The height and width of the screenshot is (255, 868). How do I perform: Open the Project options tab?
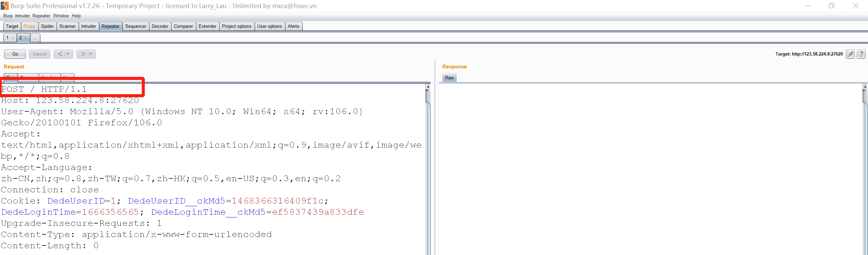237,26
